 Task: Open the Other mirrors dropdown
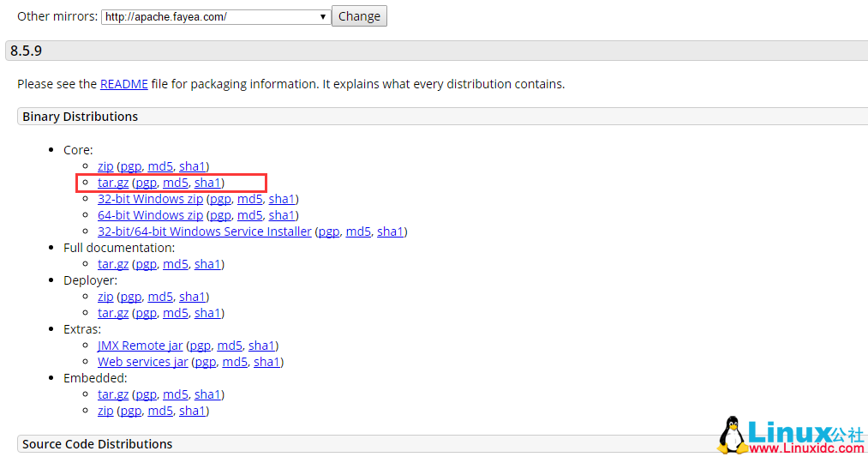pos(215,17)
